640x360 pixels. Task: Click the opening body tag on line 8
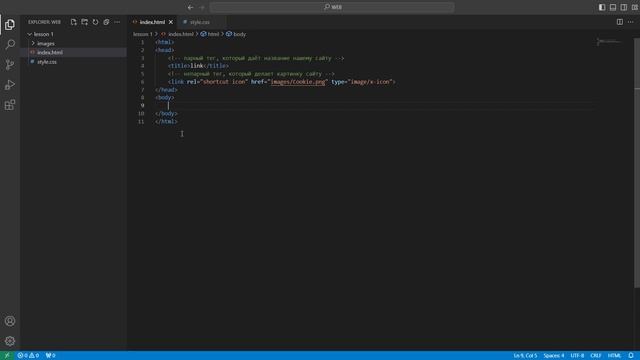[165, 98]
